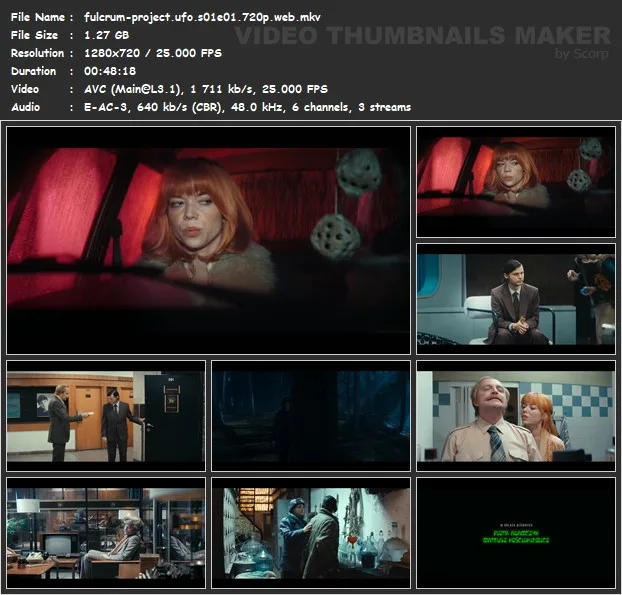Image resolution: width=622 pixels, height=595 pixels.
Task: Click the Audio label
Action: (x=25, y=107)
